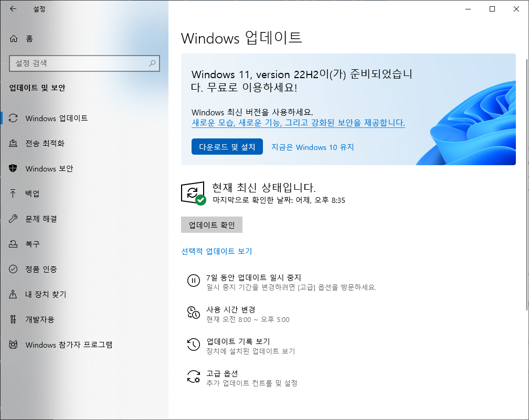
Task: Click the 문제 해결 wrench icon
Action: tap(13, 219)
